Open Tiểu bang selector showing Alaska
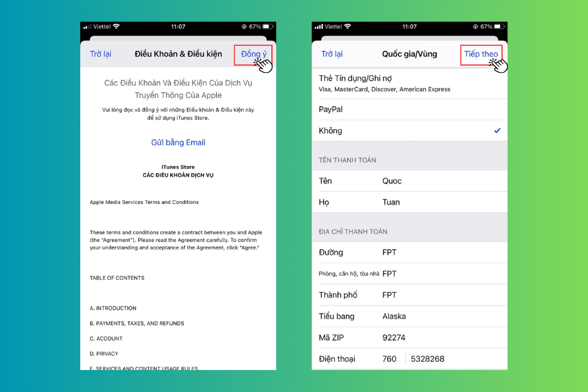The image size is (588, 392). click(x=410, y=316)
